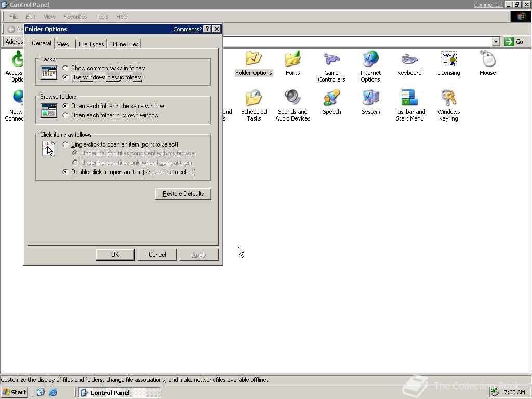Screen dimensions: 532x399
Task: Click the OK button
Action: [x=115, y=255]
